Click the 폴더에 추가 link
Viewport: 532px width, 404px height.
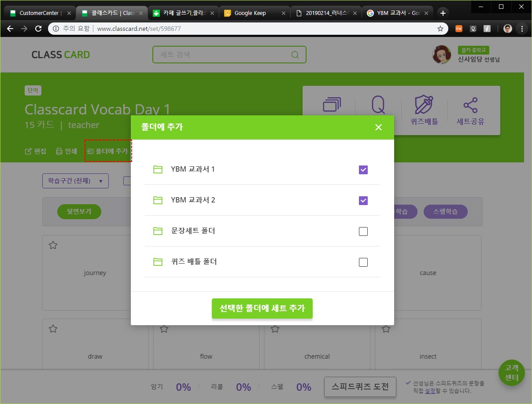point(107,151)
